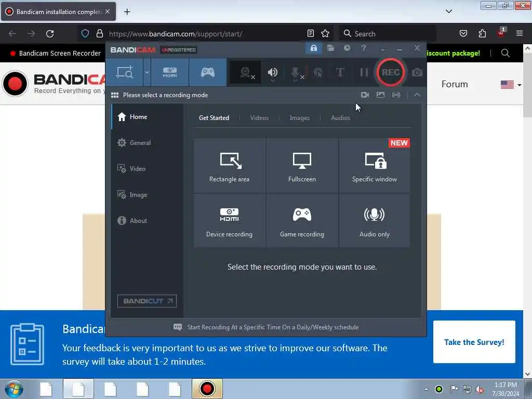The image size is (532, 399).
Task: Open a new Firefox tab with plus
Action: point(127,12)
